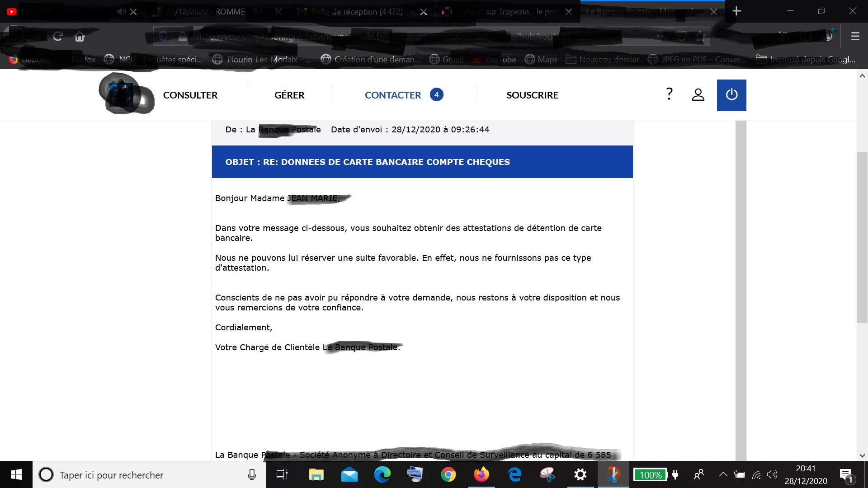Image resolution: width=868 pixels, height=488 pixels.
Task: Open the help question mark icon
Action: [669, 94]
